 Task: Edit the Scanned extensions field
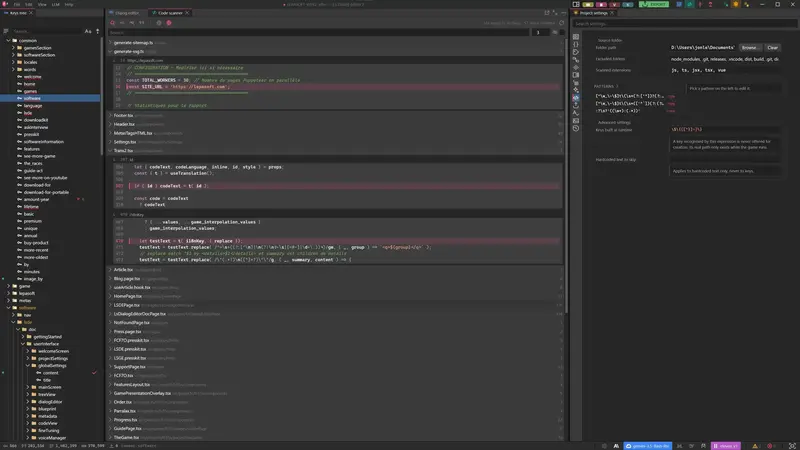[x=724, y=70]
